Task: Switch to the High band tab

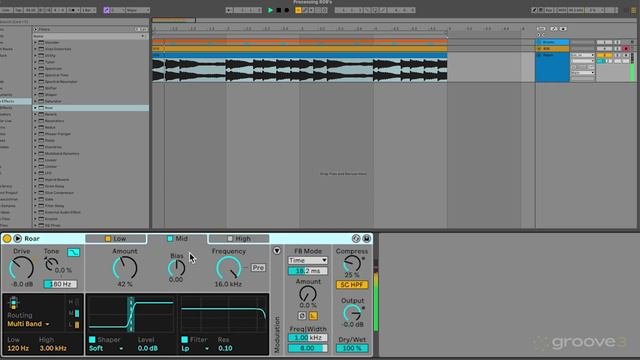Action: 239,238
